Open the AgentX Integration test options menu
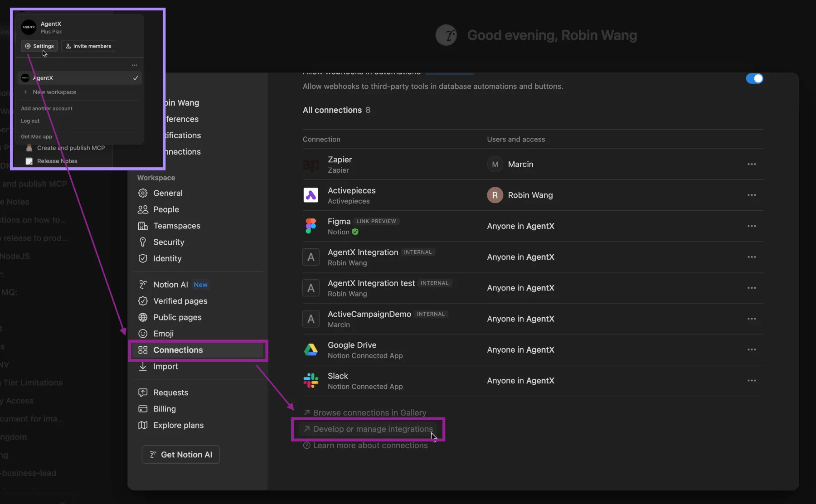 pyautogui.click(x=752, y=288)
